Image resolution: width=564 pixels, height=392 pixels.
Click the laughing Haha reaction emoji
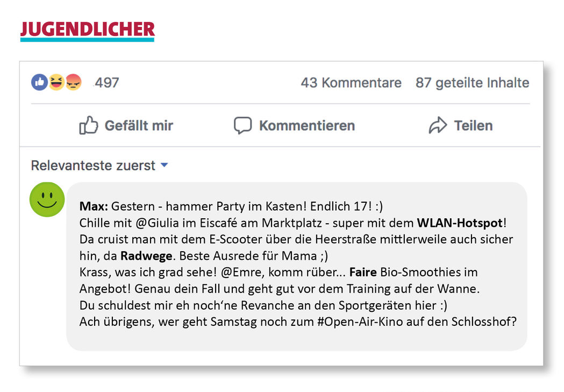pyautogui.click(x=56, y=82)
